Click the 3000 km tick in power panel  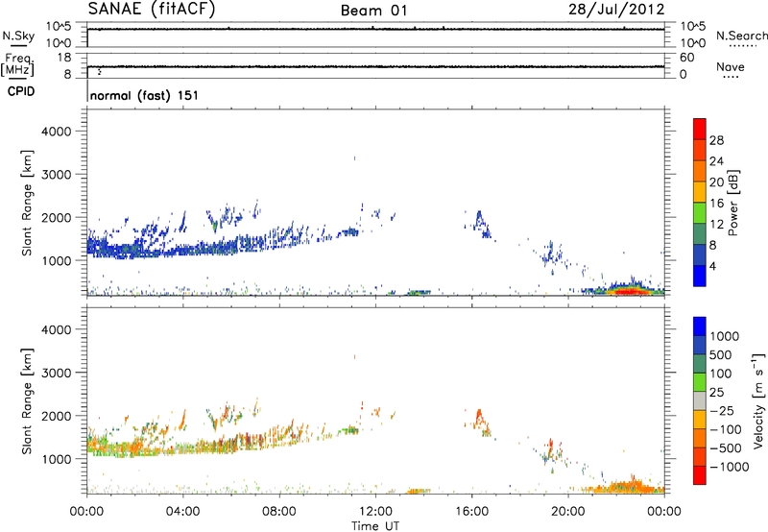click(57, 175)
